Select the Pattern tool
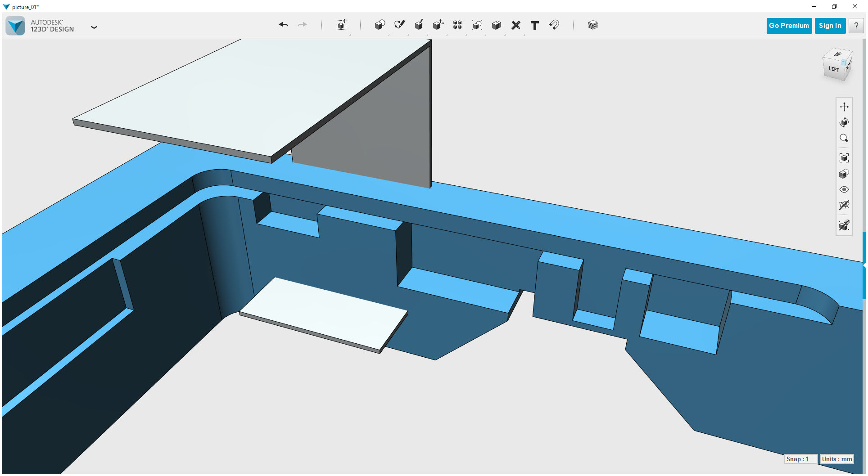The image size is (868, 476). [x=457, y=25]
